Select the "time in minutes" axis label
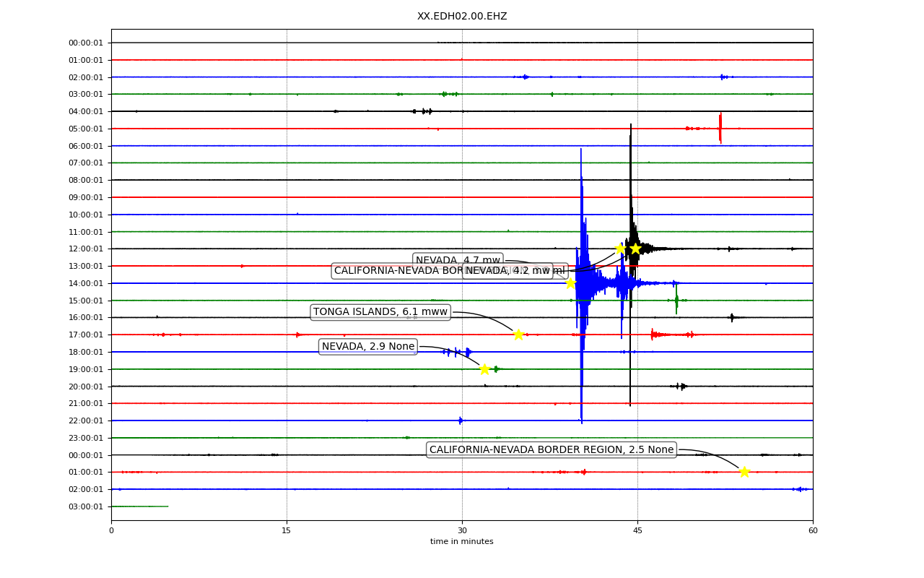This screenshot has width=924, height=578. tap(462, 542)
